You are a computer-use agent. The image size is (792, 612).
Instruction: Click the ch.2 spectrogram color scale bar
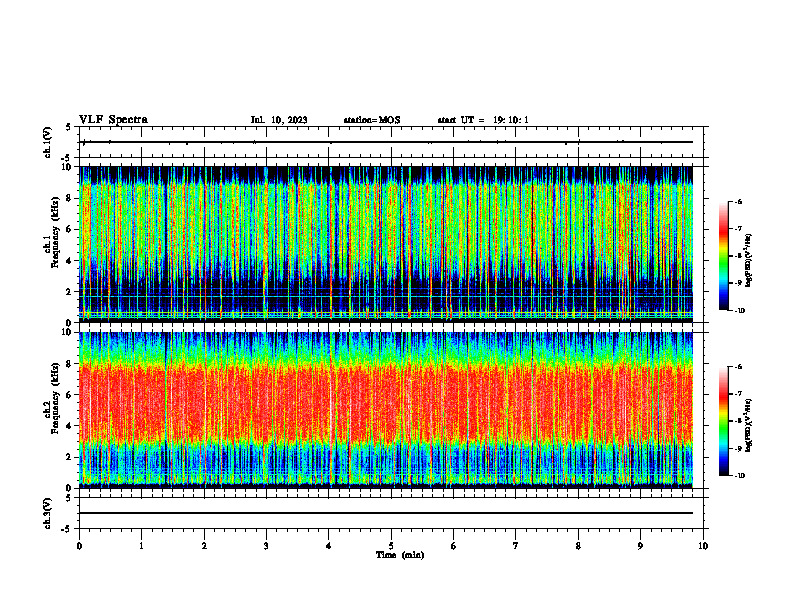(x=723, y=421)
